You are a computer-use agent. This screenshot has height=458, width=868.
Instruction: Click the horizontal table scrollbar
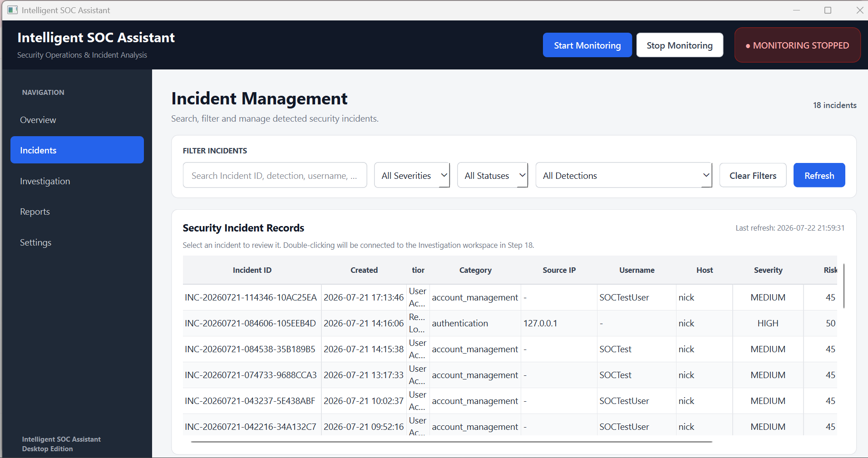451,441
